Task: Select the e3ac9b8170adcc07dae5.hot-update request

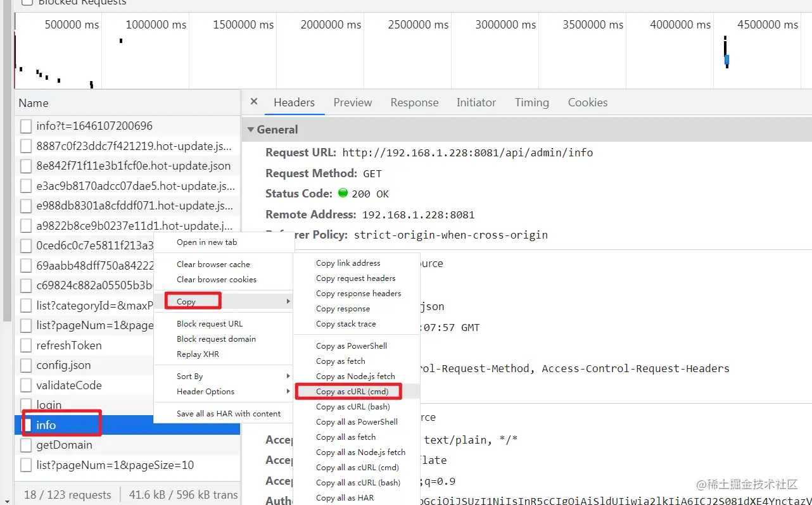Action: [x=127, y=186]
